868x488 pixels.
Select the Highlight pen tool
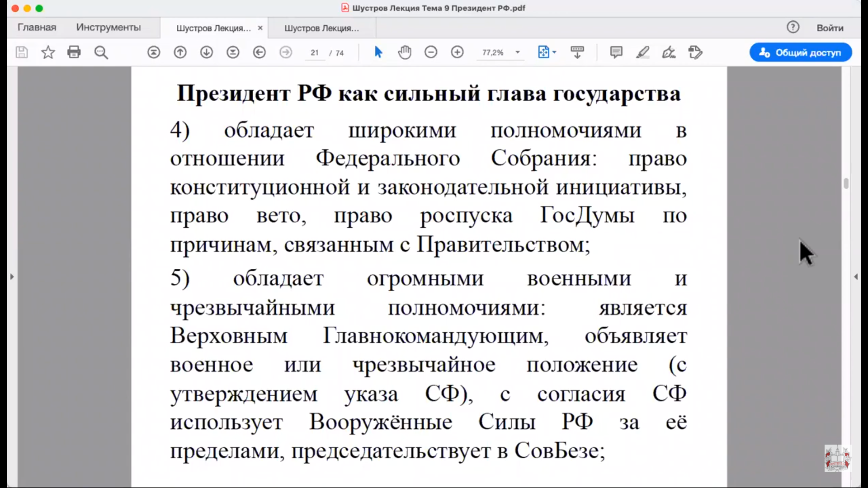pos(642,52)
